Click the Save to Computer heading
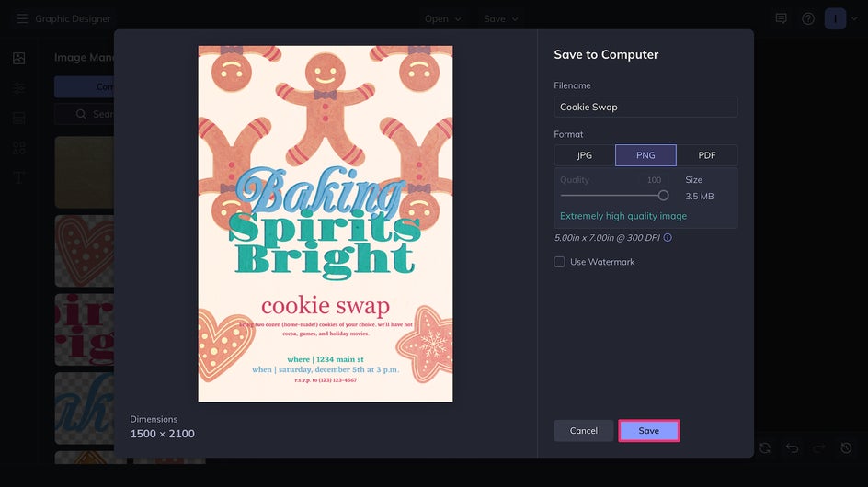Screen dimensions: 868x487 coord(606,55)
